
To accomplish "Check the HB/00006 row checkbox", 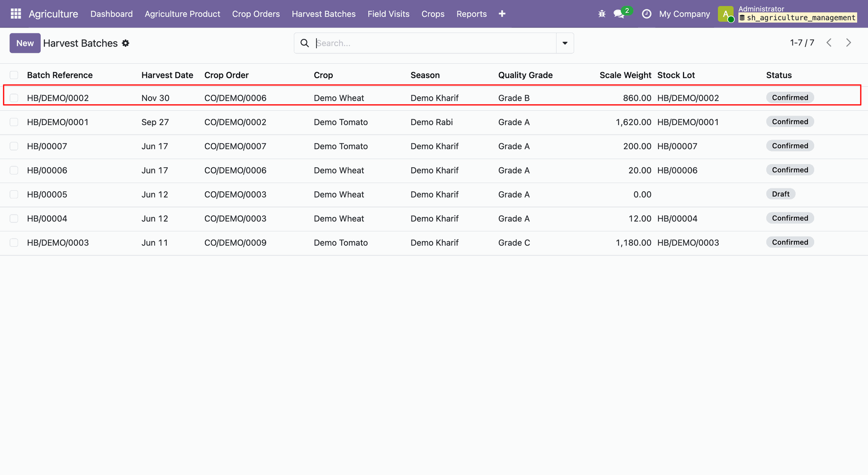I will [x=14, y=170].
